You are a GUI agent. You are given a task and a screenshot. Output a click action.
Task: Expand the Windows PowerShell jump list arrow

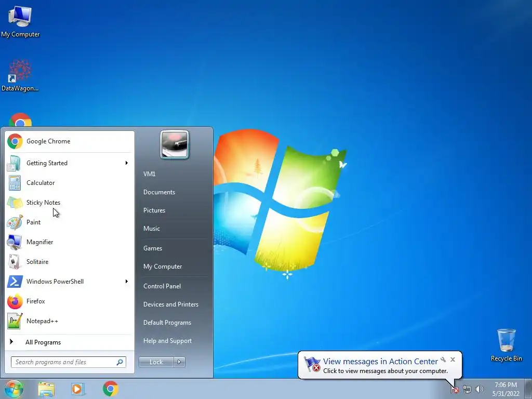pyautogui.click(x=127, y=282)
